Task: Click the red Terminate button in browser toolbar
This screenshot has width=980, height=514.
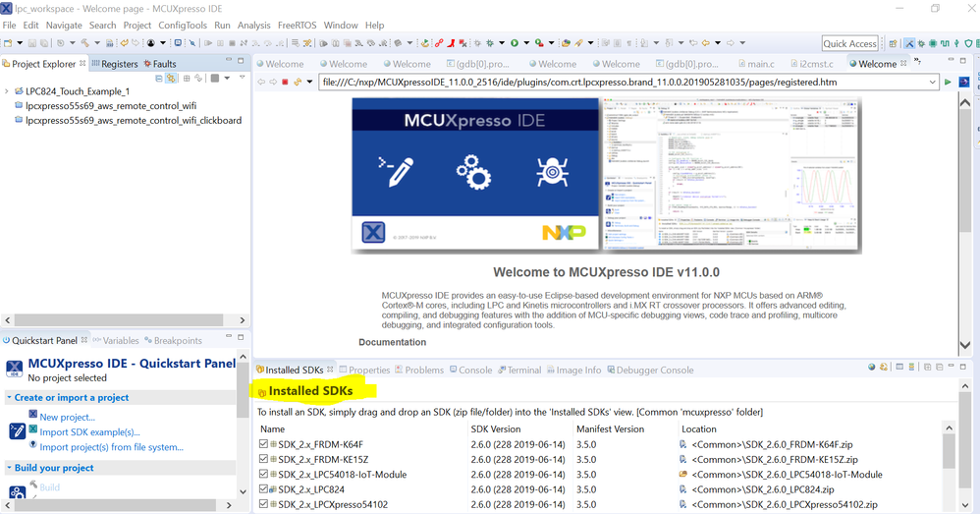Action: tap(285, 82)
